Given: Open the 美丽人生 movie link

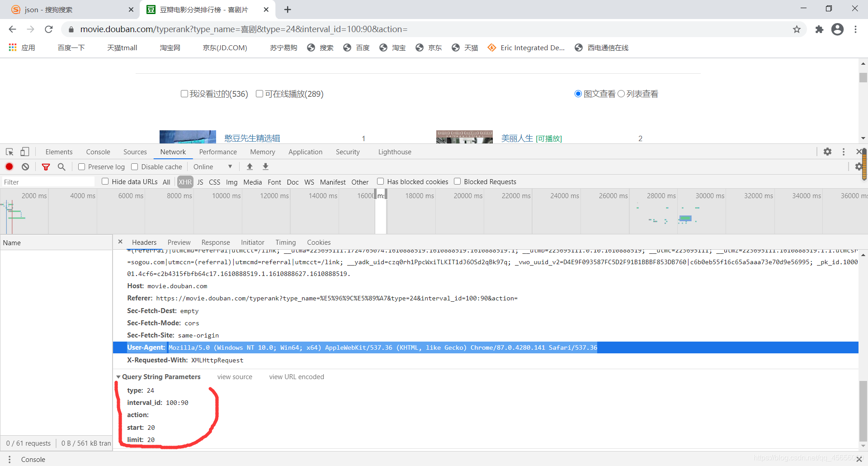Looking at the screenshot, I should tap(517, 138).
